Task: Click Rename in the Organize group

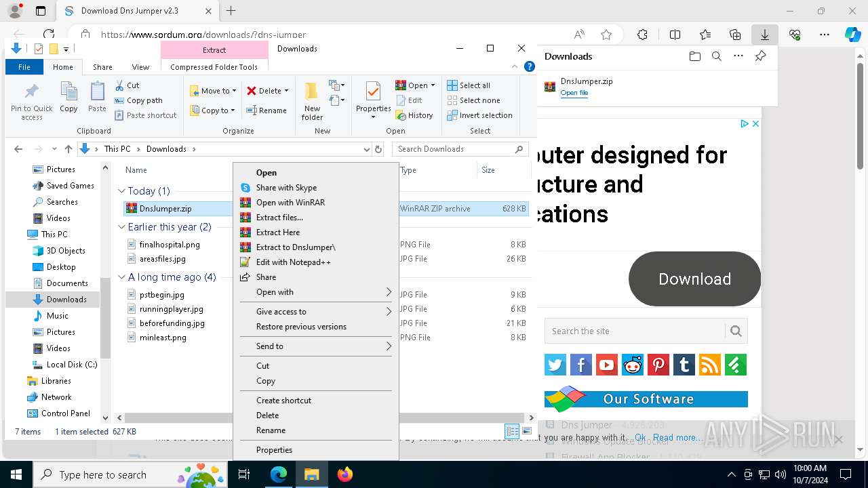Action: point(266,110)
